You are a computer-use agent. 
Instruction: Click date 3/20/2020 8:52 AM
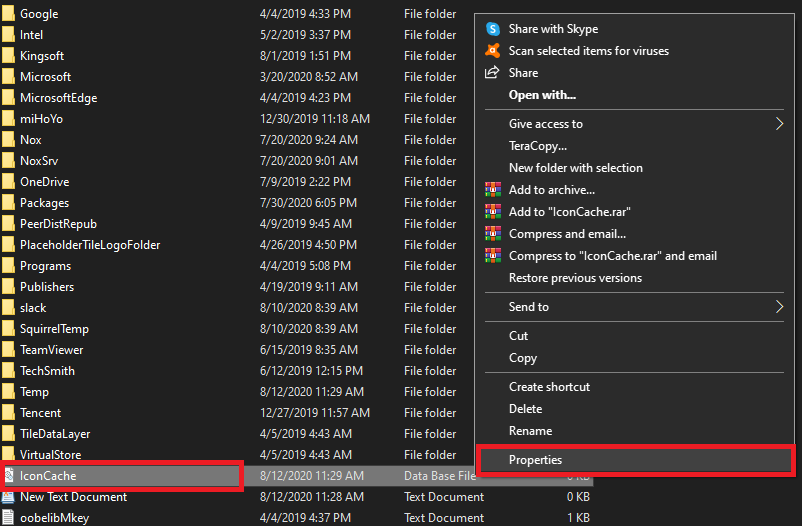pyautogui.click(x=309, y=77)
